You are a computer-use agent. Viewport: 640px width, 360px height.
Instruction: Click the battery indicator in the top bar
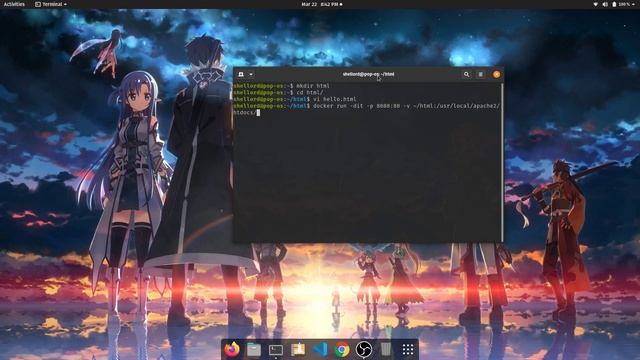point(621,4)
